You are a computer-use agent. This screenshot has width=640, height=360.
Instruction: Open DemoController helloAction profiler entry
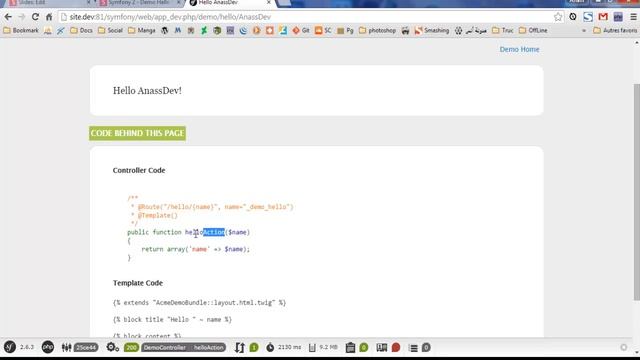[183, 347]
